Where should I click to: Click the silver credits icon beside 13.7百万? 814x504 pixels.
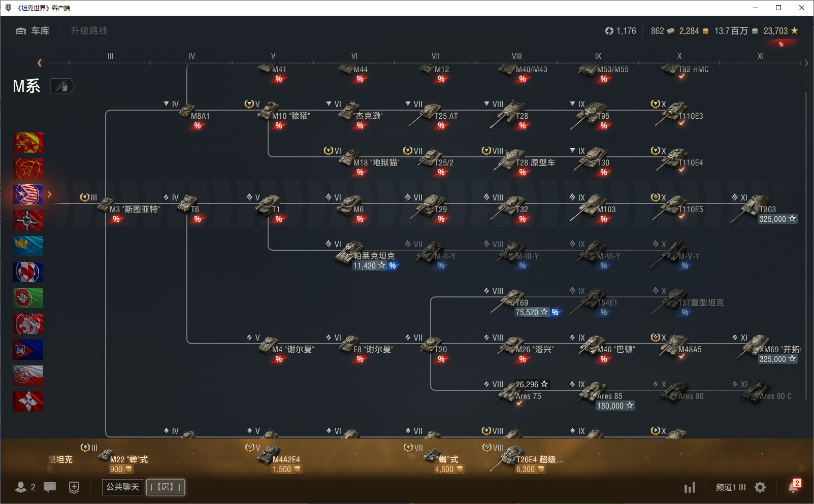pos(755,31)
